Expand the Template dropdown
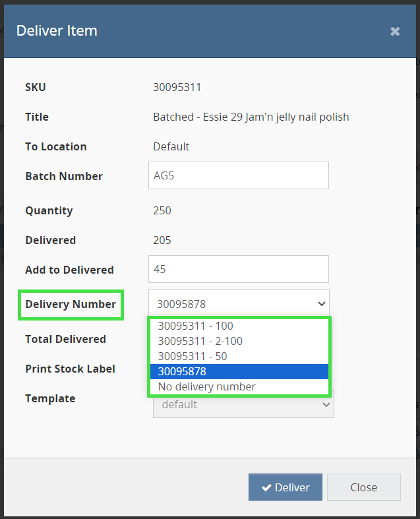 (243, 404)
